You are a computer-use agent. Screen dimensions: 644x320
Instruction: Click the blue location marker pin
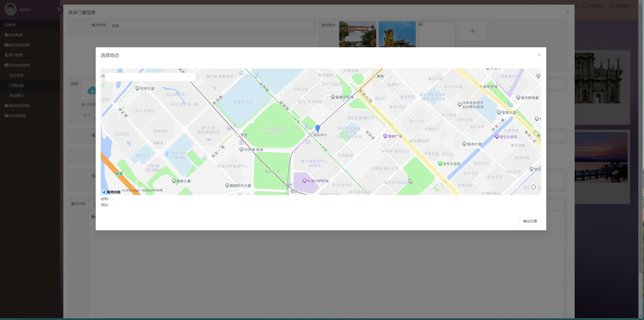(317, 128)
